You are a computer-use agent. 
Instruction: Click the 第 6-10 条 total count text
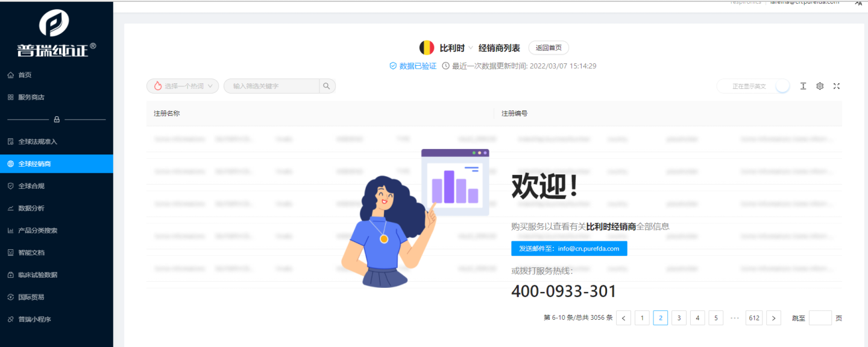click(x=578, y=318)
